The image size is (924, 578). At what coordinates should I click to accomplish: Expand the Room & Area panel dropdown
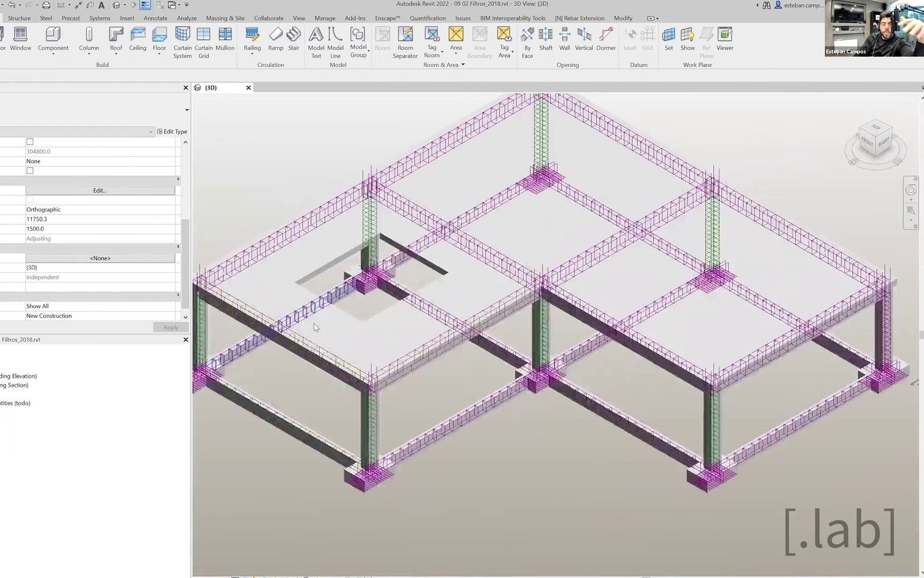click(x=463, y=65)
